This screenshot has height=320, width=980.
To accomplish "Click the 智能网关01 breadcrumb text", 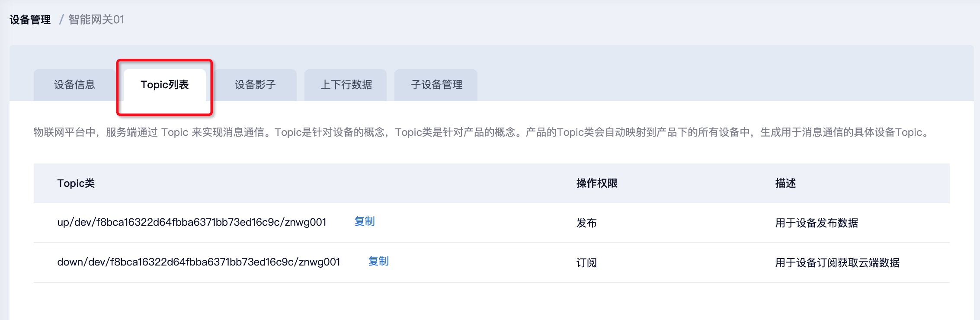I will click(x=96, y=20).
